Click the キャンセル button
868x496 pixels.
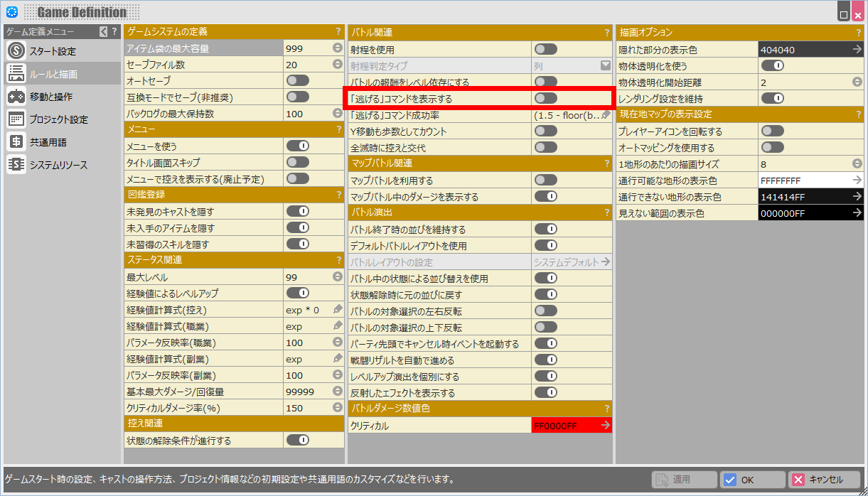(825, 480)
